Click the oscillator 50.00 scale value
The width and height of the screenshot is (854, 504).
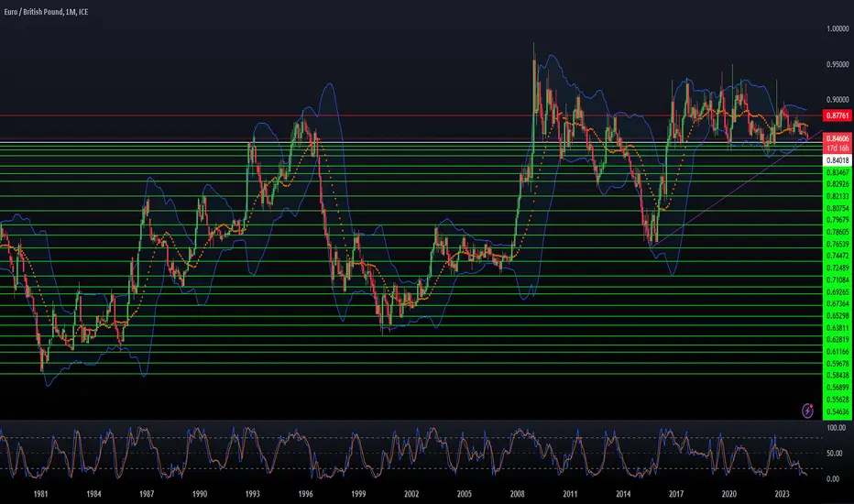pos(833,454)
